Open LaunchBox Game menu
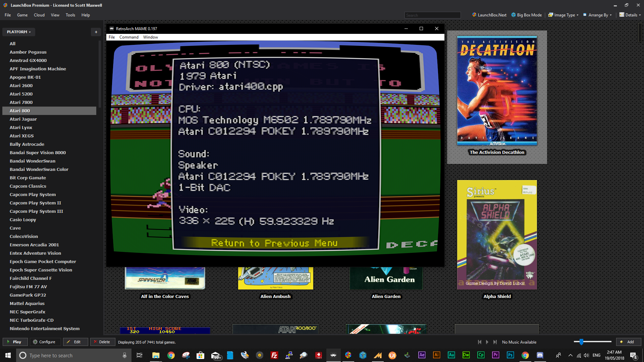The image size is (644, 362). tap(22, 15)
